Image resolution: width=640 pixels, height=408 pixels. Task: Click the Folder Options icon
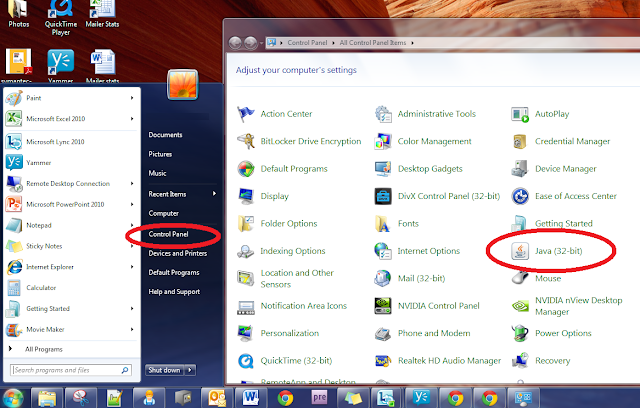(246, 223)
